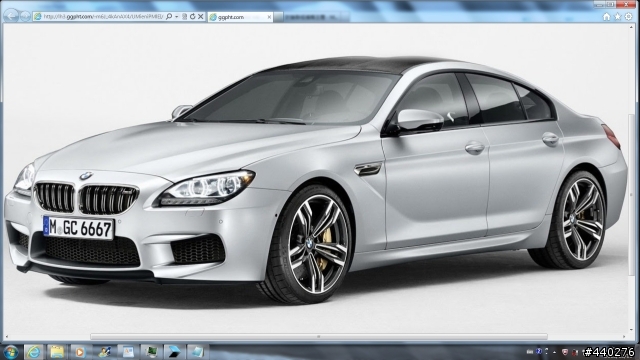Click the Internet Explorer taskbar icon
The image size is (640, 360).
pyautogui.click(x=34, y=352)
